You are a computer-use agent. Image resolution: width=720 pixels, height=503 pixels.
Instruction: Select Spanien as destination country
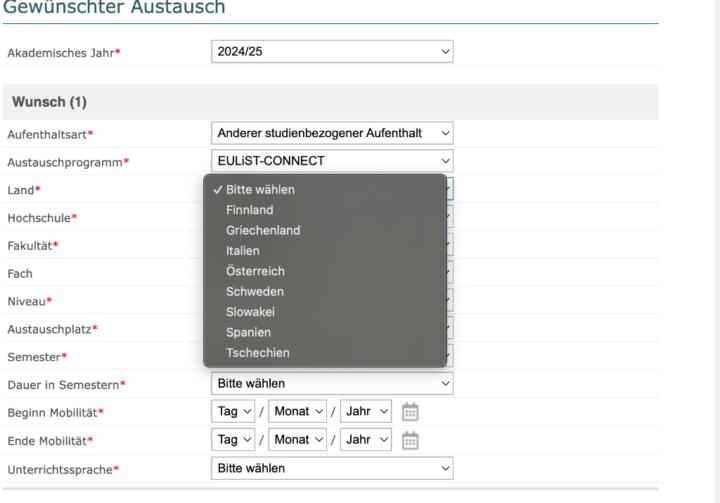[x=248, y=332]
